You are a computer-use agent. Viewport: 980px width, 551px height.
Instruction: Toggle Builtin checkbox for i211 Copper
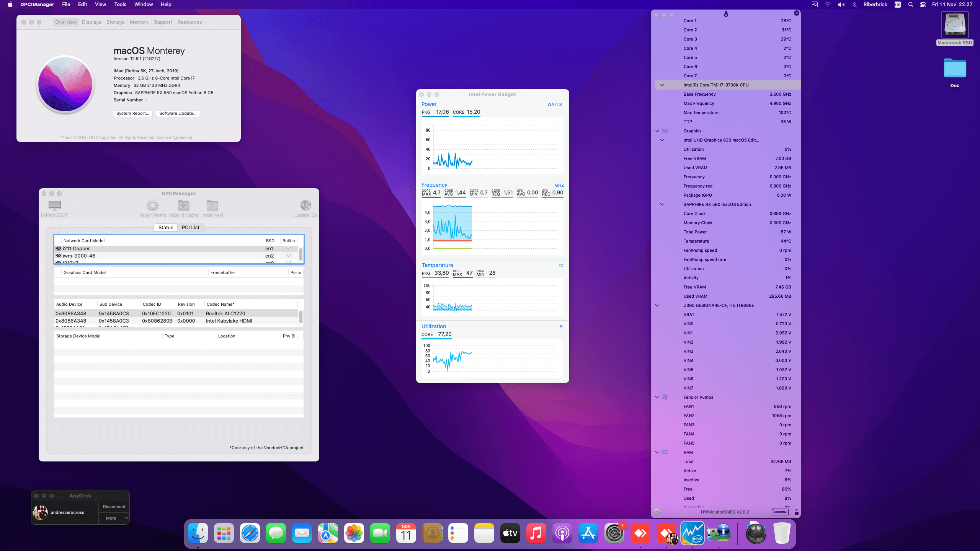click(x=289, y=248)
